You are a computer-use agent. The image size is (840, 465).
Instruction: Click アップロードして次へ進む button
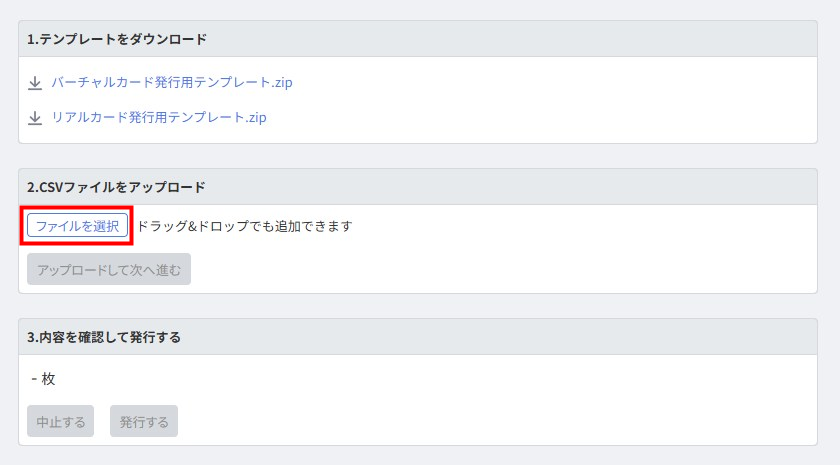point(109,269)
